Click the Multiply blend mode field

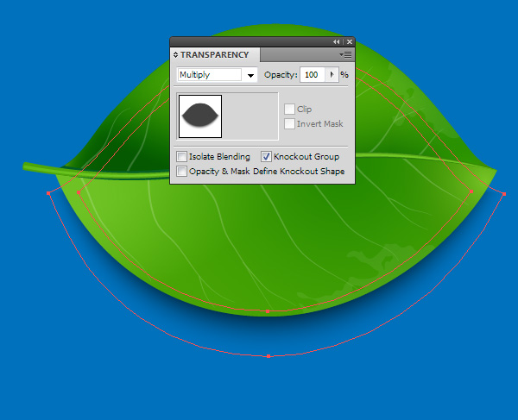(x=210, y=75)
